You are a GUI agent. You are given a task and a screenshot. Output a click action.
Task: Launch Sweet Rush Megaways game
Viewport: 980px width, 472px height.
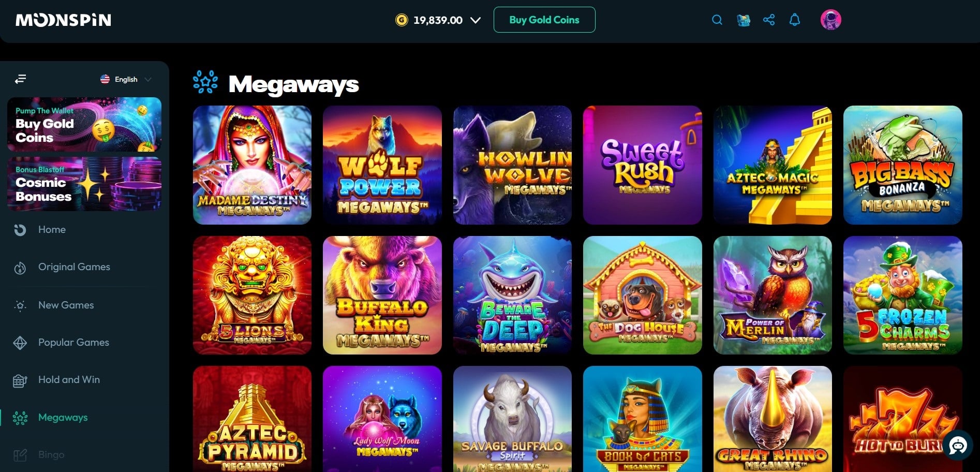coord(643,165)
